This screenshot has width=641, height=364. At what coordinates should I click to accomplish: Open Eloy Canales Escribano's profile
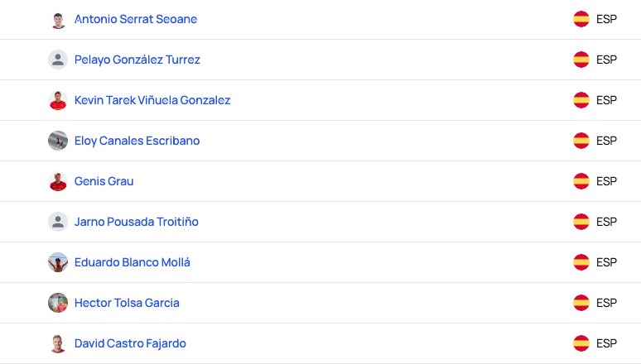pos(137,141)
